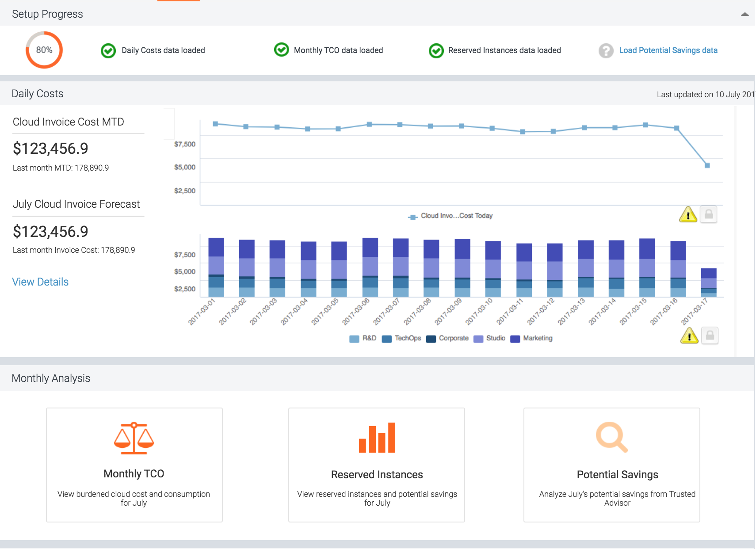The image size is (756, 549).
Task: Open the Reserved Instances card title
Action: click(377, 475)
